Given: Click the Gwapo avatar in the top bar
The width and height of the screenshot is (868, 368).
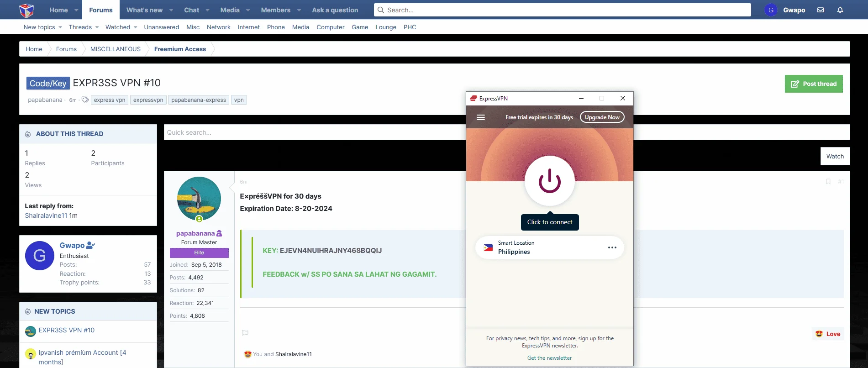Looking at the screenshot, I should [771, 10].
